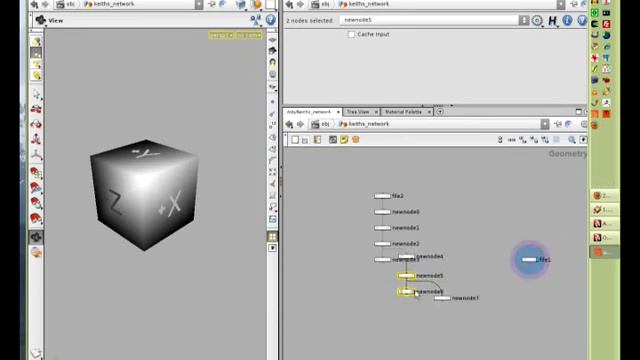
Task: Tick the Cache Input checkbox
Action: [x=351, y=34]
